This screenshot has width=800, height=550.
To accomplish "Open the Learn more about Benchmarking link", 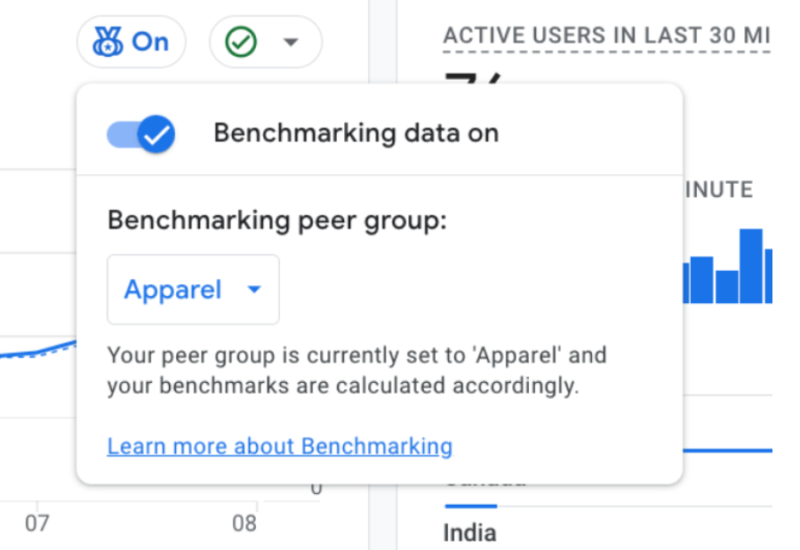I will tap(280, 446).
